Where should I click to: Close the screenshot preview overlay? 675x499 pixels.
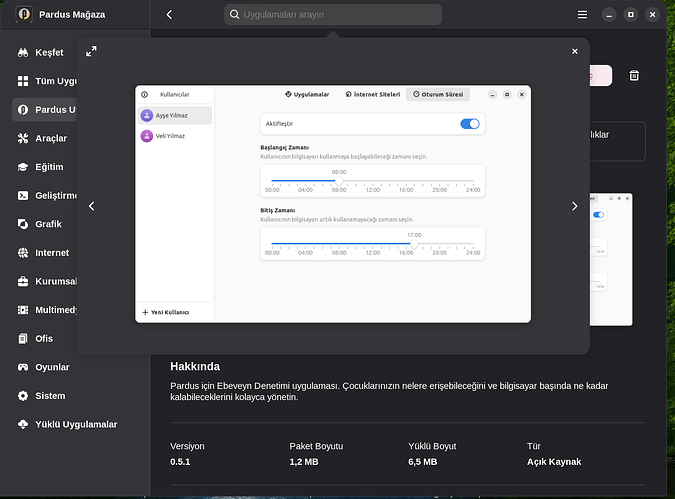pos(574,51)
